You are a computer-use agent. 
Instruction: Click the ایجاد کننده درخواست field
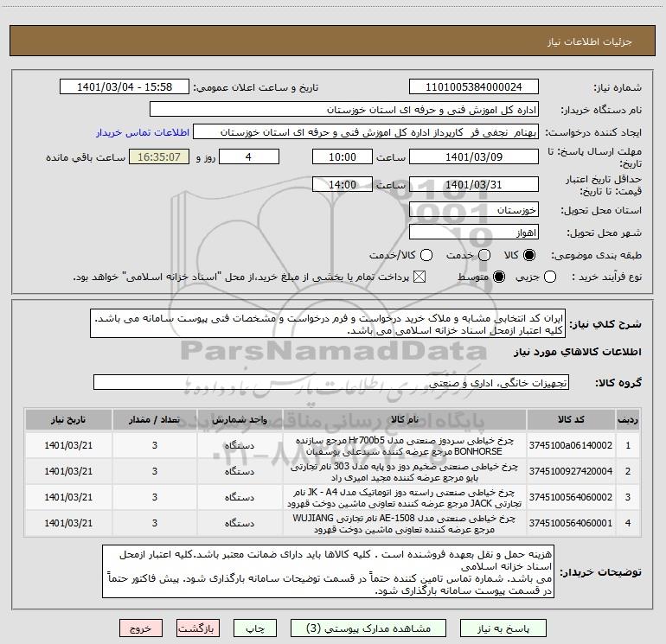(366, 132)
